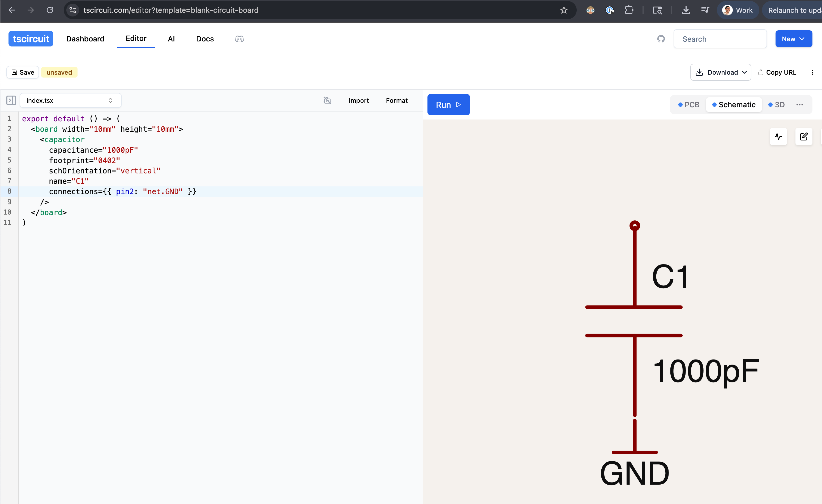Open the three-dot more options menu
This screenshot has height=504, width=822.
[812, 72]
